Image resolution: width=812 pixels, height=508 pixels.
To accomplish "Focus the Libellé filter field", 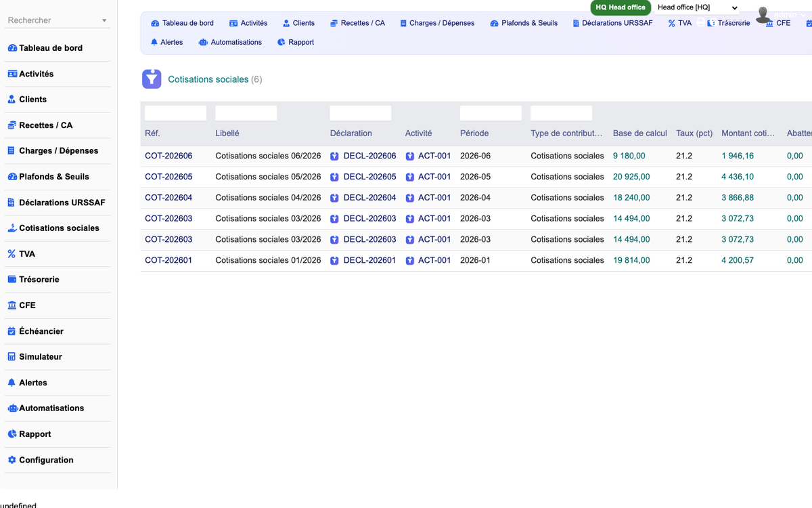I will click(246, 113).
